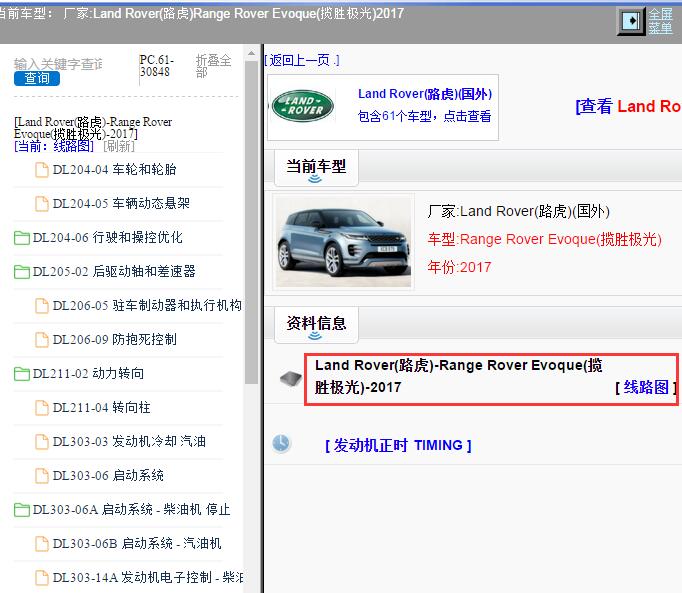This screenshot has width=682, height=593.
Task: Open DL303-06B 启动系统 - 汽油机
Action: [x=137, y=543]
